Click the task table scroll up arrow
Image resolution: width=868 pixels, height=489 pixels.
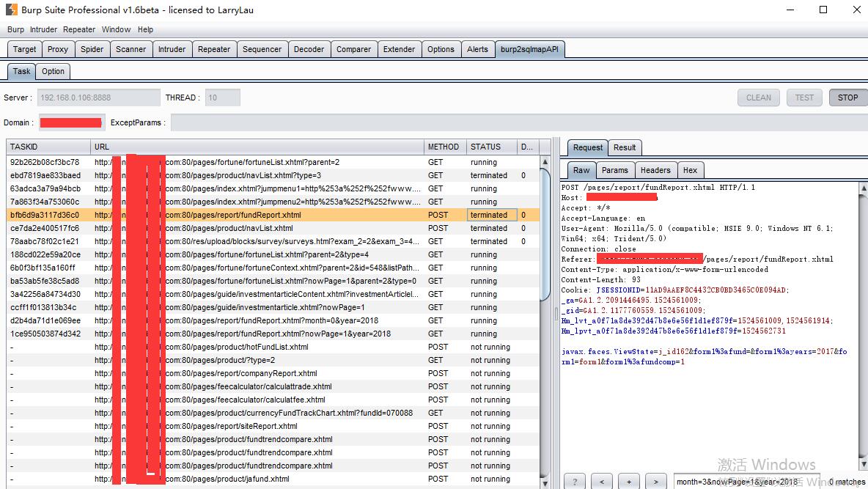tap(545, 162)
